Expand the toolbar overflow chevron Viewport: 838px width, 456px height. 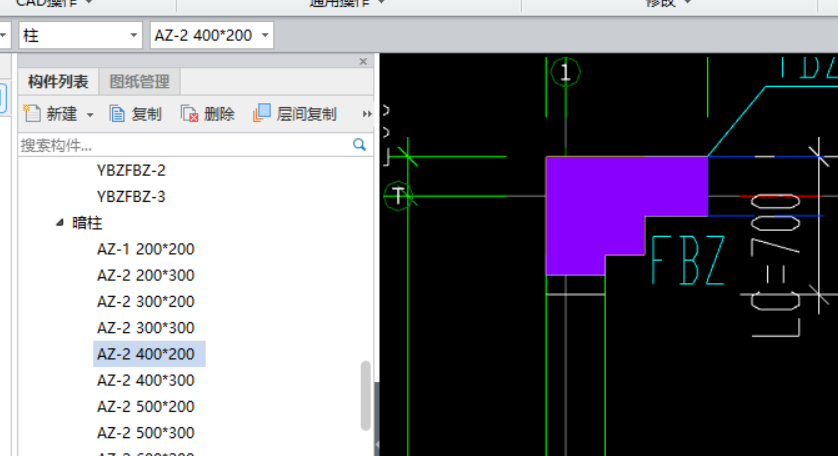pos(367,114)
